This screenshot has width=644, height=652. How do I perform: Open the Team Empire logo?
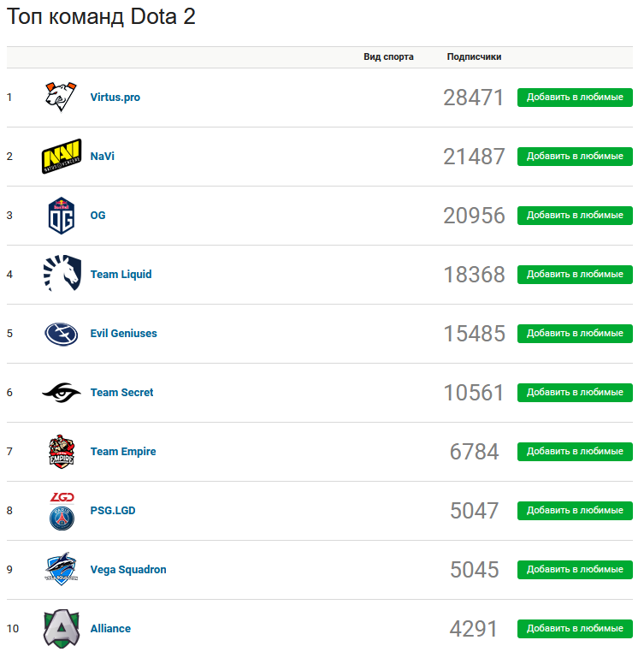[62, 452]
